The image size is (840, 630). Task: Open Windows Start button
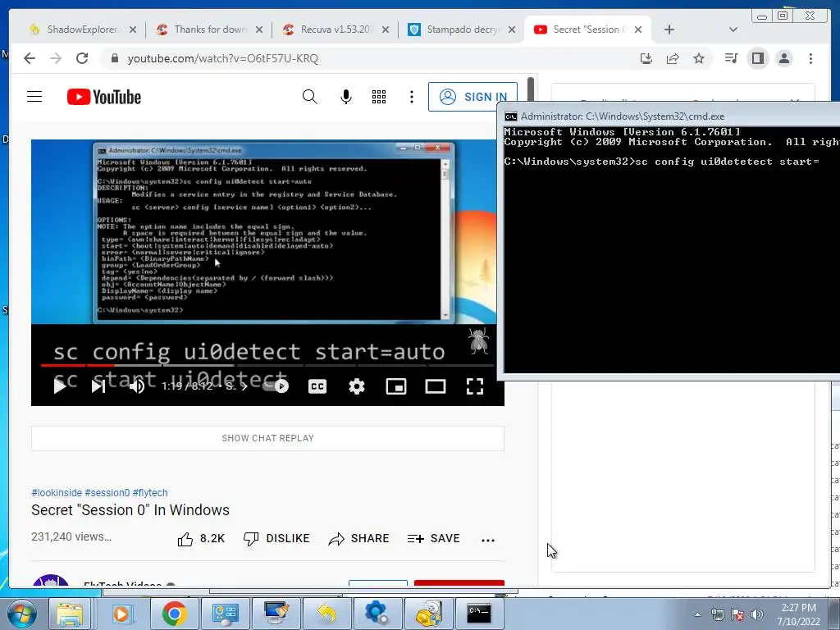[21, 614]
